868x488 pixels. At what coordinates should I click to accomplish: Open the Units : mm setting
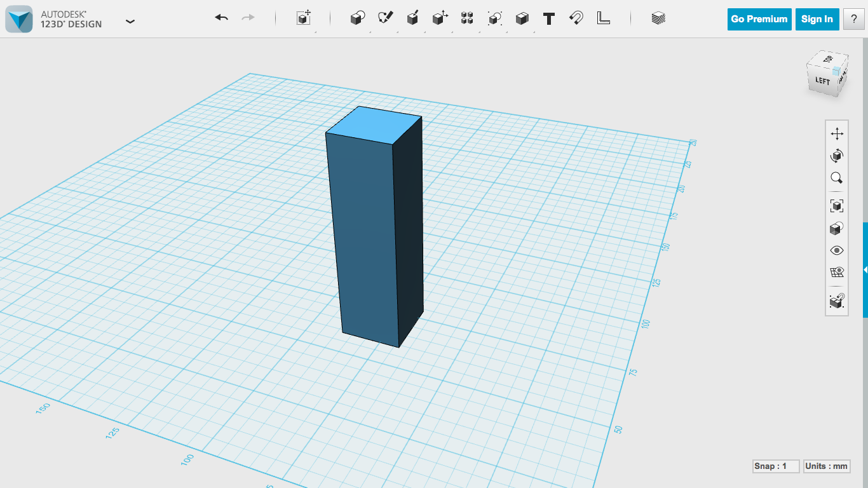coord(827,466)
